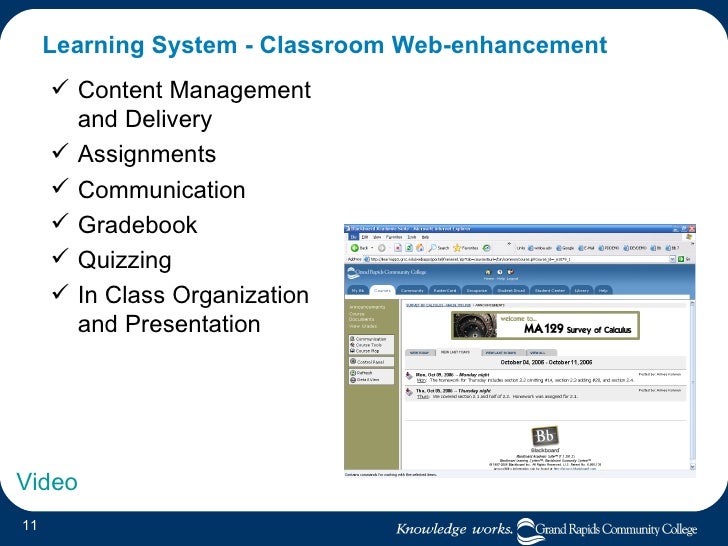Viewport: 728px width, 546px height.
Task: Click the Monday night announcement icon
Action: [409, 376]
